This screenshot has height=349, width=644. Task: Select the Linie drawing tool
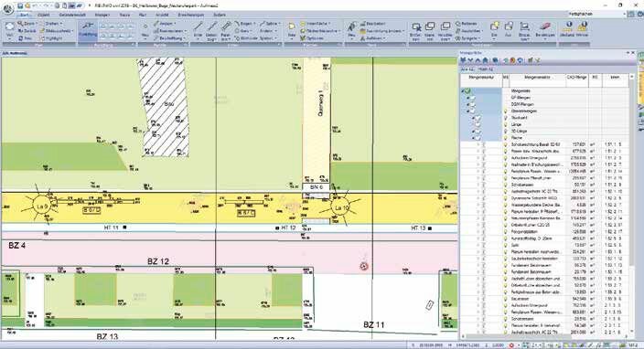click(x=198, y=30)
